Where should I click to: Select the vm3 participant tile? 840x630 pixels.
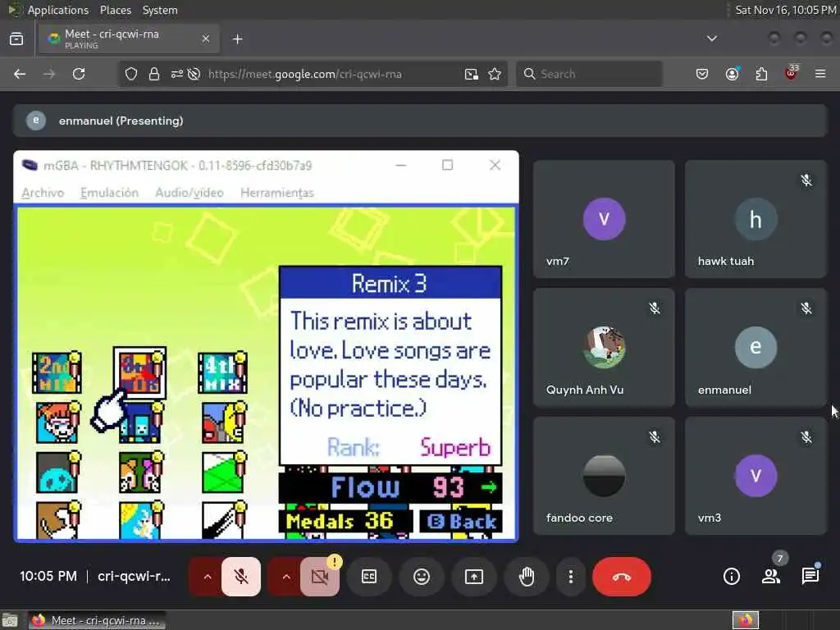coord(756,476)
